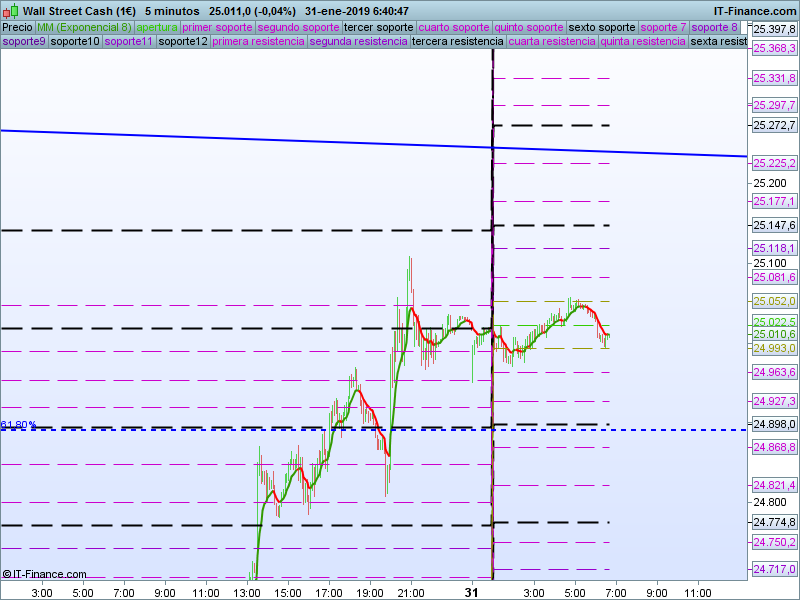This screenshot has width=800, height=600.
Task: Open the MM (Exponencial 8) indicator label
Action: tap(84, 28)
